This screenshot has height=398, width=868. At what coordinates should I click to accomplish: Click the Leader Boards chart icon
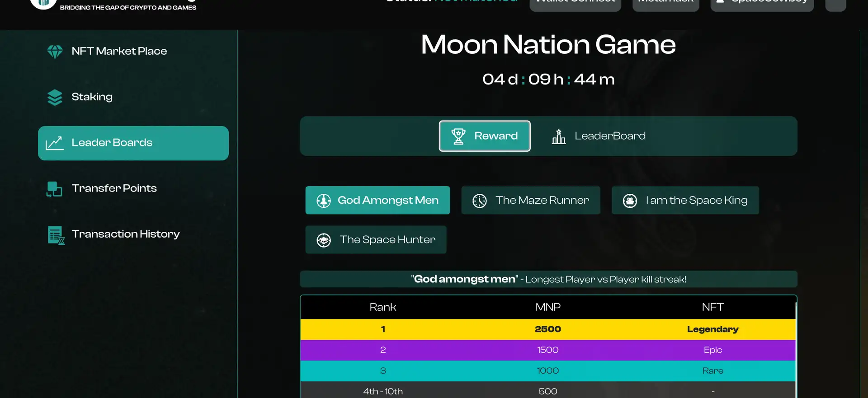(x=54, y=143)
